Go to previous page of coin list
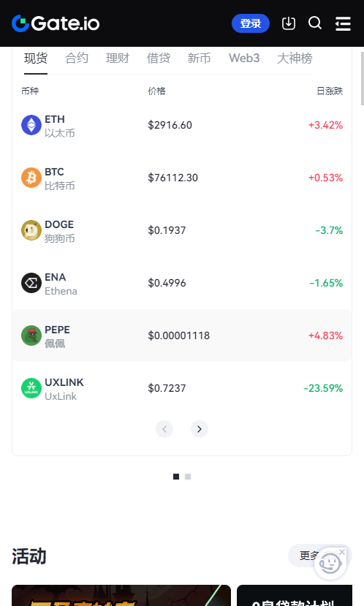This screenshot has height=606, width=364. (164, 429)
